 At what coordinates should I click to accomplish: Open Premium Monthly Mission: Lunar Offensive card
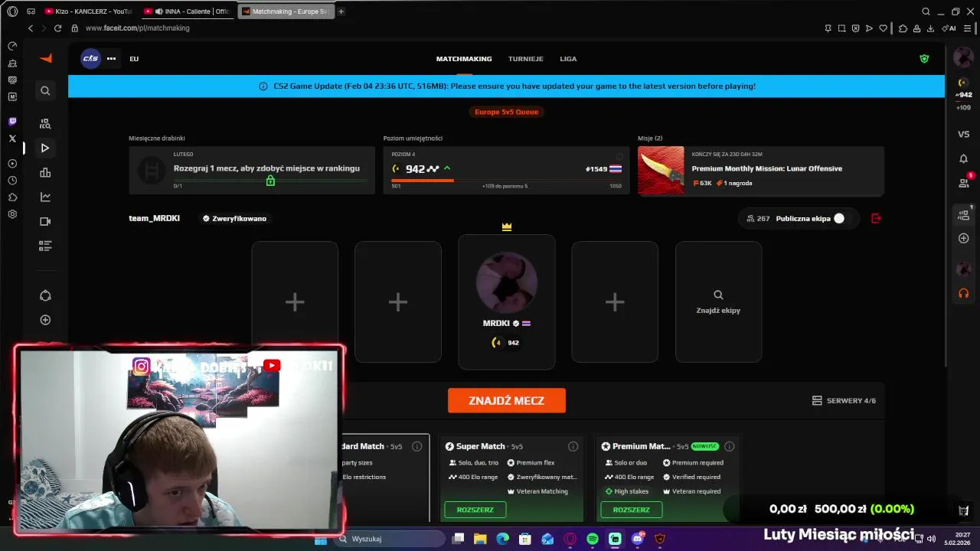[761, 171]
